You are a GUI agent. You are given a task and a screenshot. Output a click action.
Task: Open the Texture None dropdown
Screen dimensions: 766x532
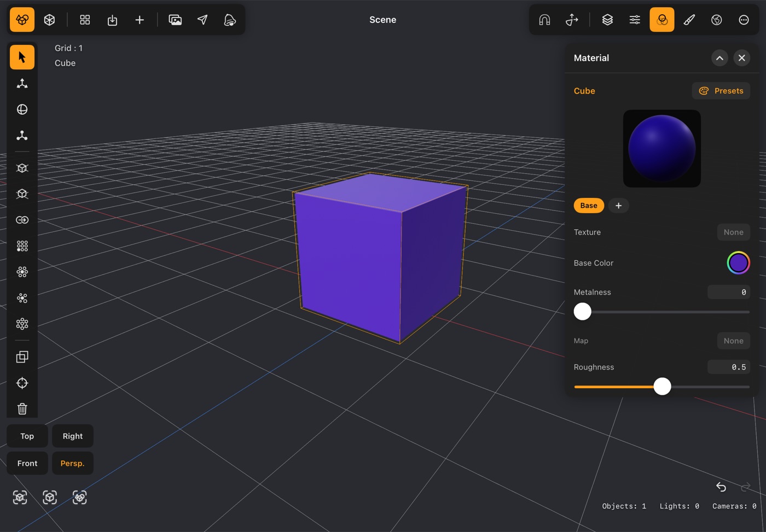pos(733,232)
